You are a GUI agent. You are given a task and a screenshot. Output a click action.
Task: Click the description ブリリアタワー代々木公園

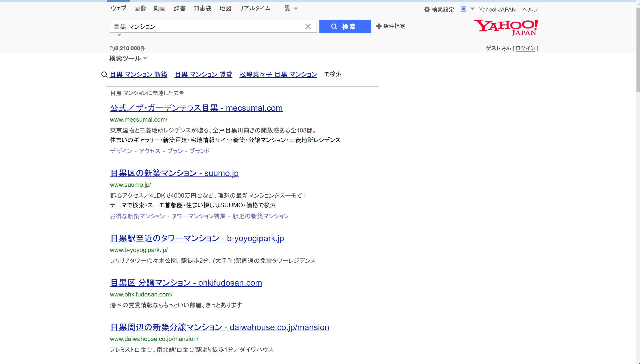click(213, 261)
